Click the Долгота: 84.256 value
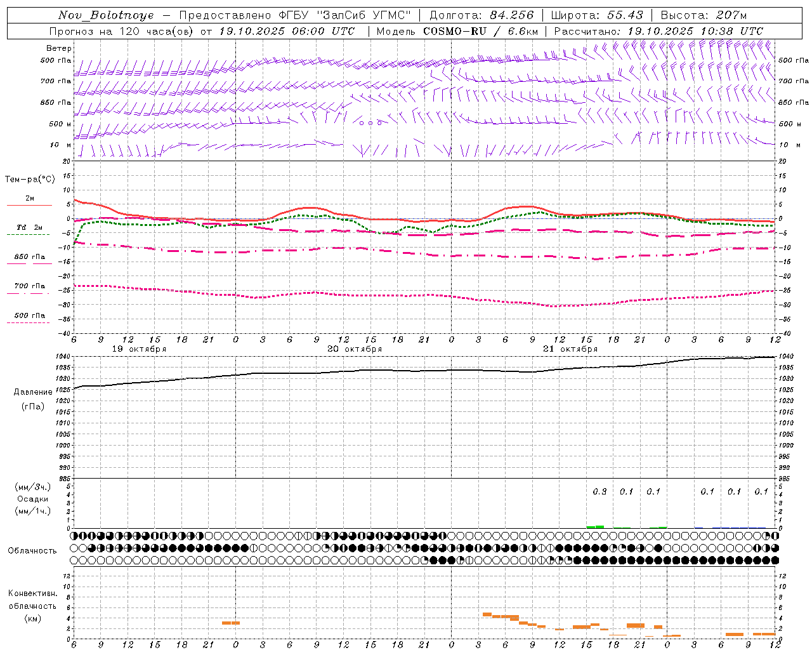812x650 pixels. point(481,15)
